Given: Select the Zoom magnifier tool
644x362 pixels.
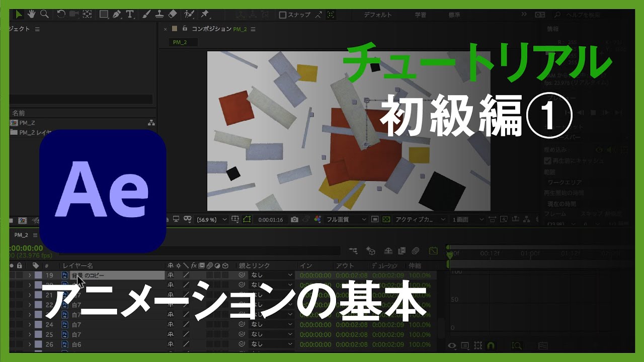Looking at the screenshot, I should (x=44, y=14).
